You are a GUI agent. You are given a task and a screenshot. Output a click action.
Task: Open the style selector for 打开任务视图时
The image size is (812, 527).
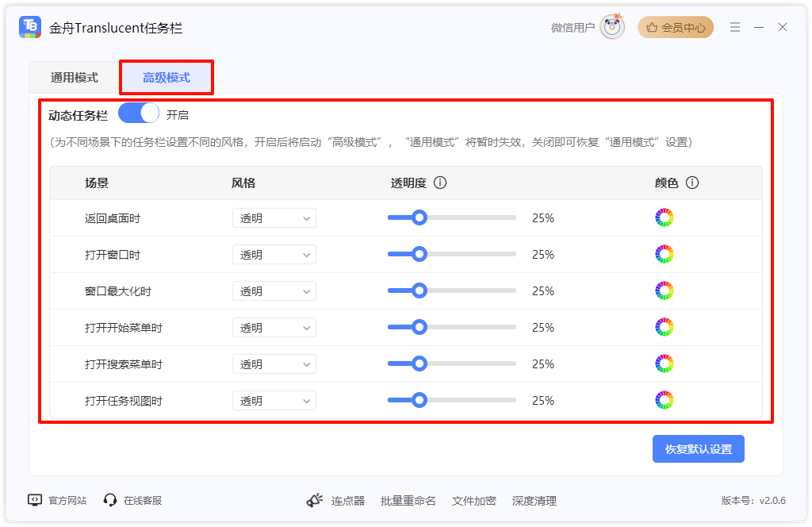click(274, 400)
